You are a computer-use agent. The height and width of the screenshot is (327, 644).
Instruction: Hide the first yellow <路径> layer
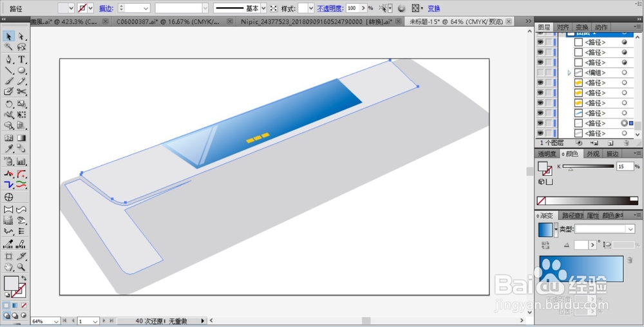click(540, 82)
